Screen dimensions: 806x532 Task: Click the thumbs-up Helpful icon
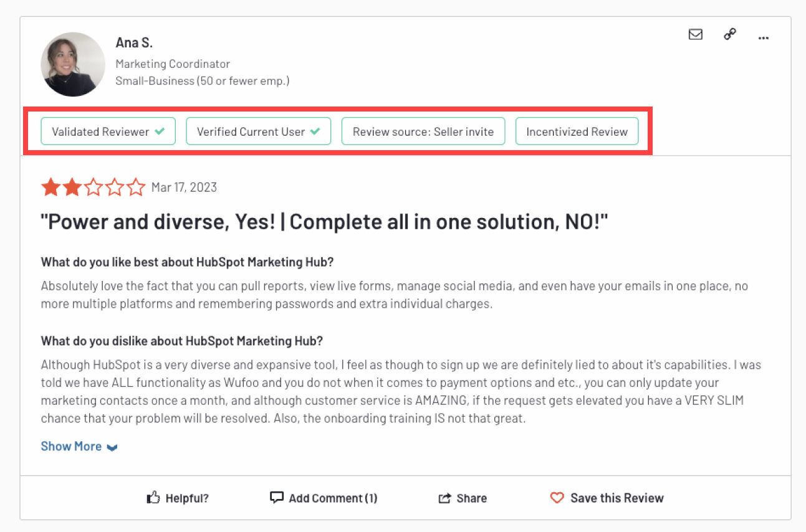[153, 497]
